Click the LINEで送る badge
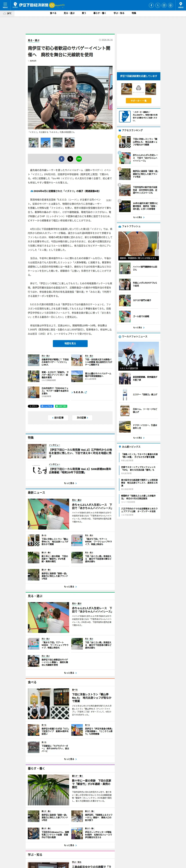186x868 pixels. 61,406
